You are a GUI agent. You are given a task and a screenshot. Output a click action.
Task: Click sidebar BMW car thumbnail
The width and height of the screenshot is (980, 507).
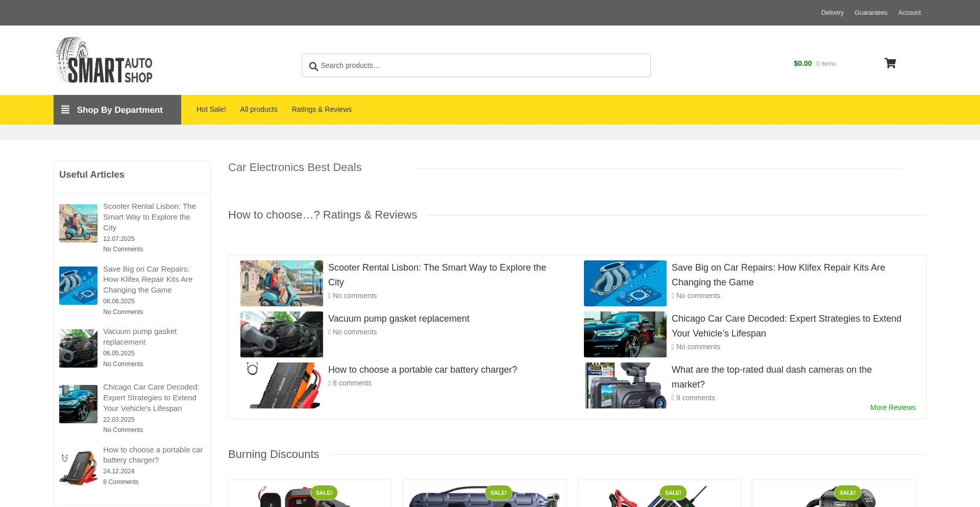pos(78,404)
